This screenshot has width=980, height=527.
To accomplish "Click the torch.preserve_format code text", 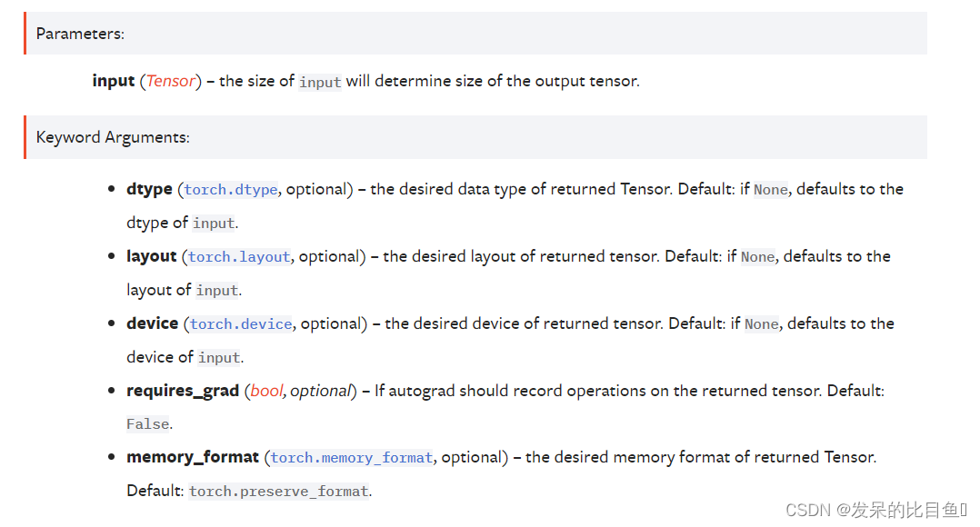I will [x=279, y=492].
